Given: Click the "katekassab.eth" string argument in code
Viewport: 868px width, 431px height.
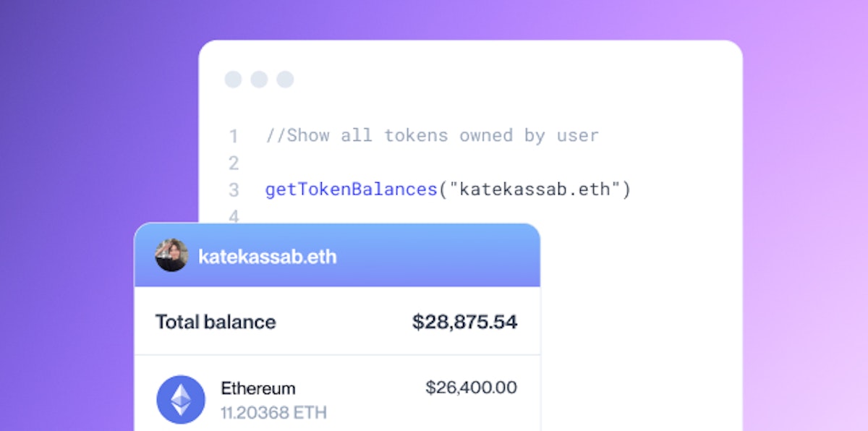Looking at the screenshot, I should click(535, 190).
